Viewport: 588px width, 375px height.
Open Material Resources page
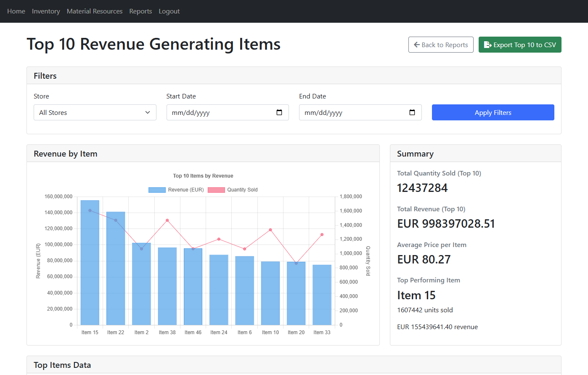point(95,11)
